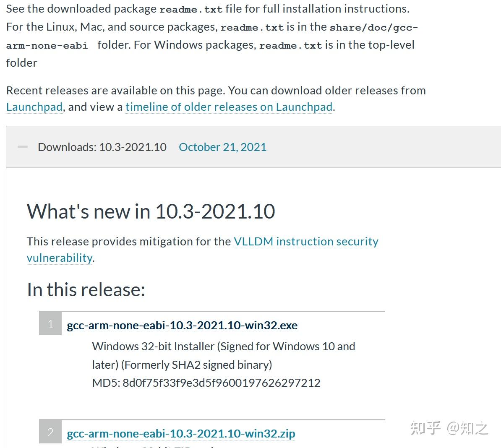Download gcc-arm-none-eabi-10.3-2021.10-win32.zip

181,433
